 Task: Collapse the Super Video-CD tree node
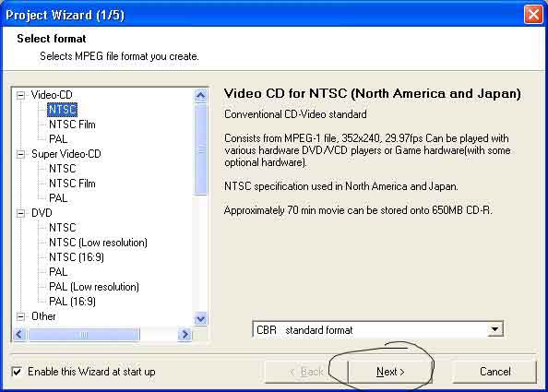click(21, 154)
